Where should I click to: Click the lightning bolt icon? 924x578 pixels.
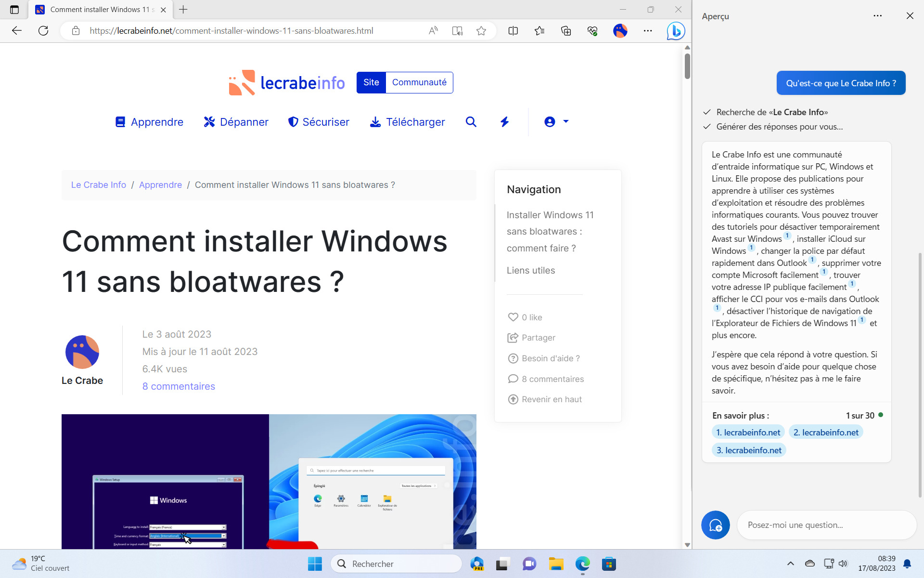(x=504, y=122)
